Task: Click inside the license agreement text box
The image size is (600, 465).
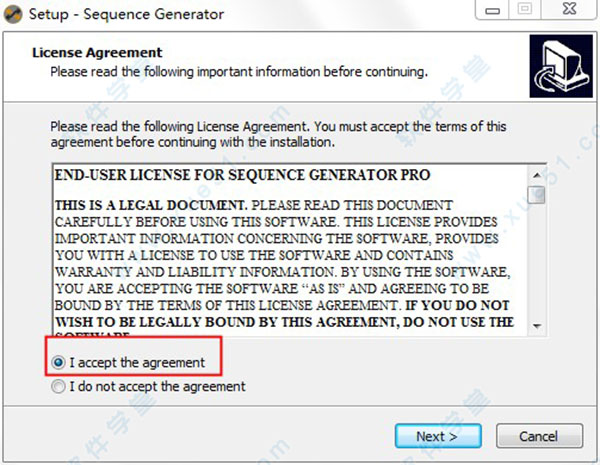Action: click(290, 250)
